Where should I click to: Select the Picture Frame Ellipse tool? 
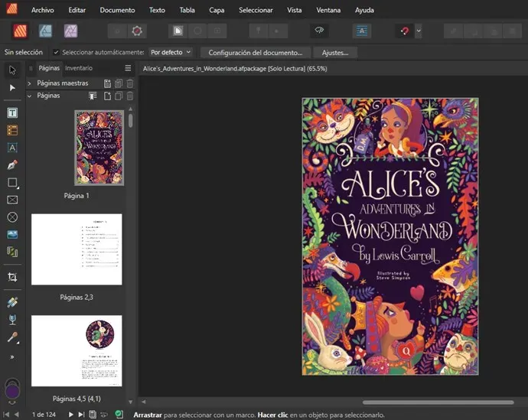pyautogui.click(x=12, y=217)
